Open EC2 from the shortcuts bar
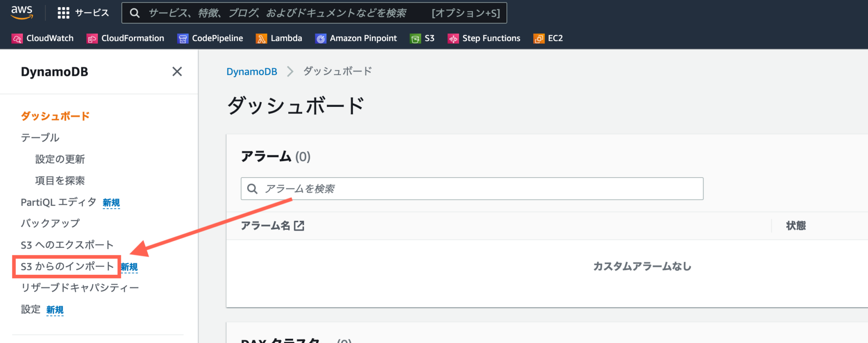Image resolution: width=868 pixels, height=343 pixels. pyautogui.click(x=548, y=38)
